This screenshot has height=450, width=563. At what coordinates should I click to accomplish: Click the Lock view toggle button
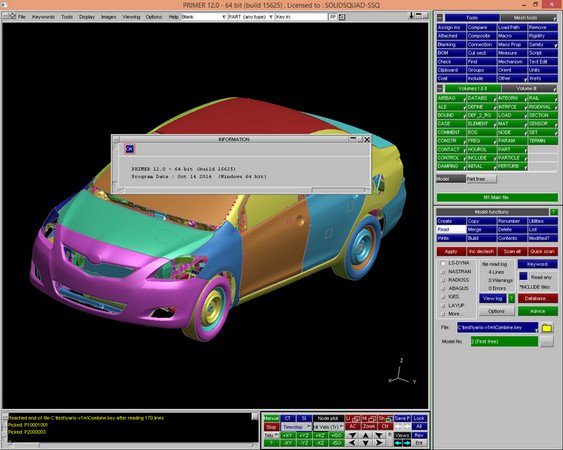coord(419,418)
